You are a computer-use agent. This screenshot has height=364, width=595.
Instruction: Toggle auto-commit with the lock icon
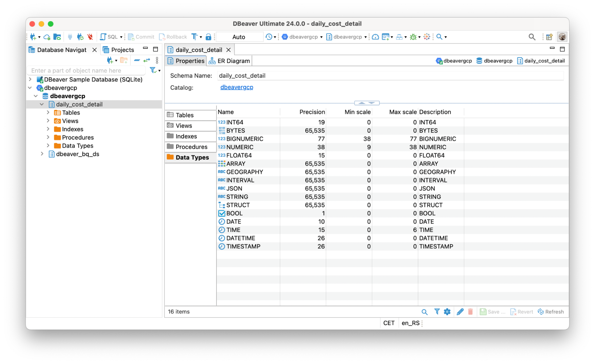208,37
